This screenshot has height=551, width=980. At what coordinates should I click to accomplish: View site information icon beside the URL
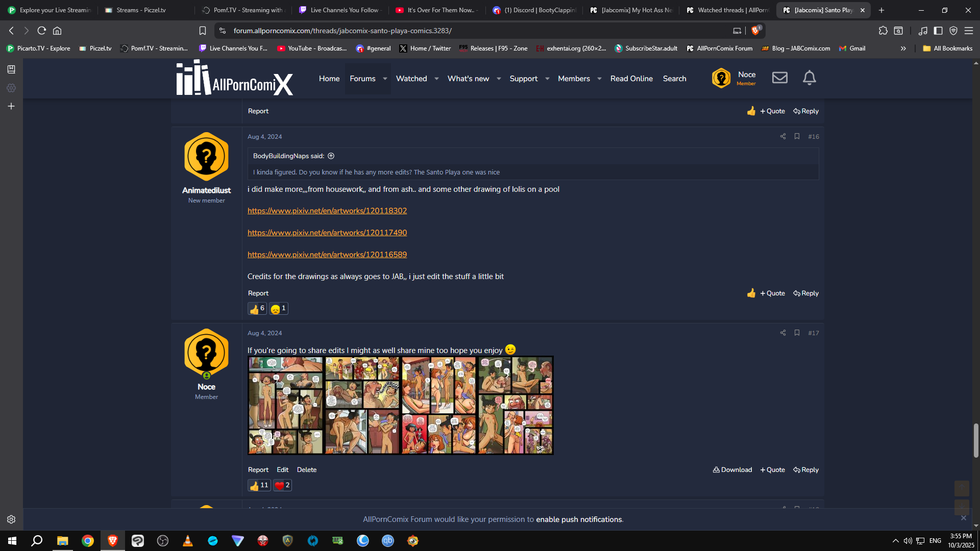223,31
